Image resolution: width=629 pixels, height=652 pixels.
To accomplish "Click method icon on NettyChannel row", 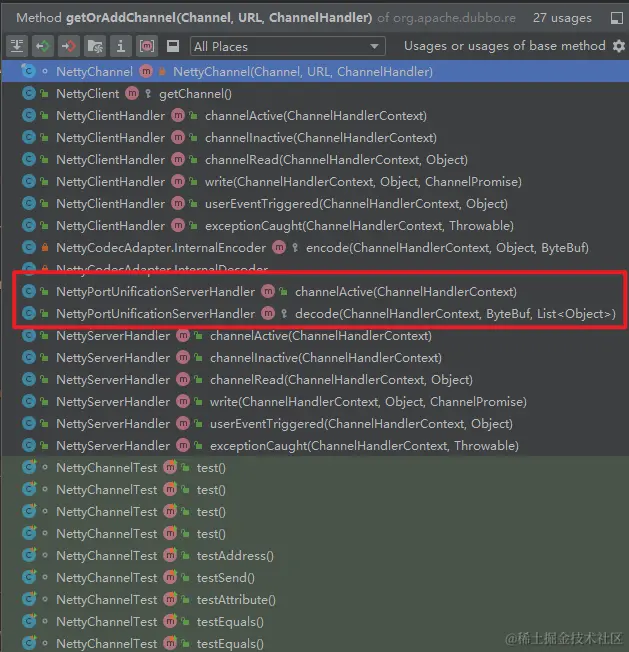I will click(x=146, y=72).
